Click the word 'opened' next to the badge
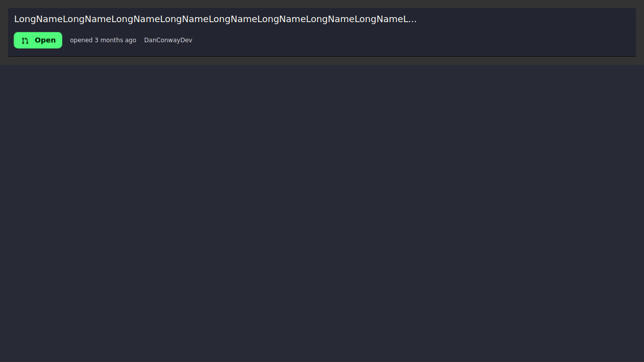 (x=81, y=40)
